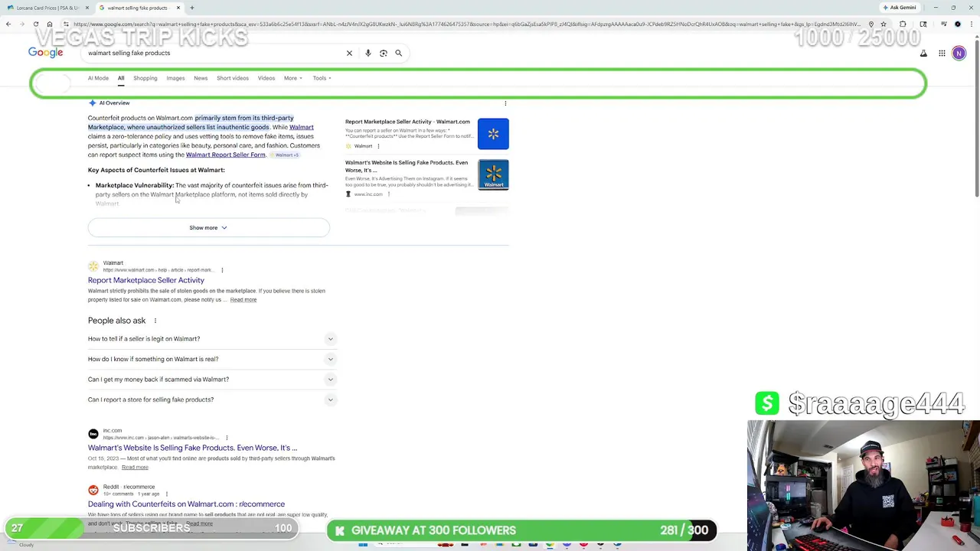The width and height of the screenshot is (980, 551).
Task: Open a new browser tab
Action: [x=192, y=8]
